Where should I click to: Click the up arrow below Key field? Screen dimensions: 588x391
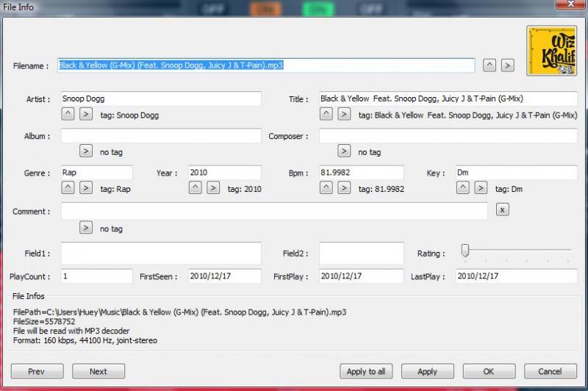click(463, 188)
